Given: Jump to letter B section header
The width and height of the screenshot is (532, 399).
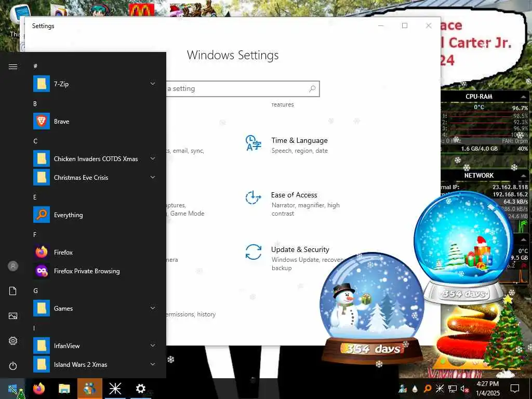Looking at the screenshot, I should pos(35,103).
